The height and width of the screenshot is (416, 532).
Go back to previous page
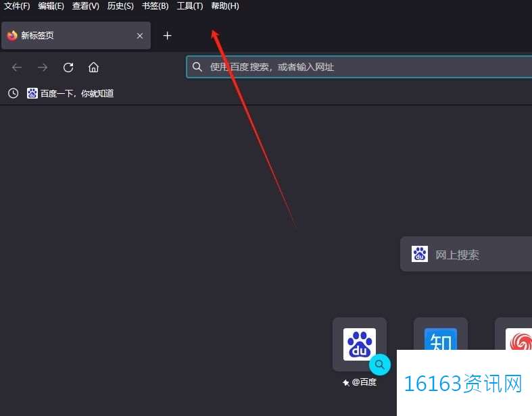(x=17, y=68)
